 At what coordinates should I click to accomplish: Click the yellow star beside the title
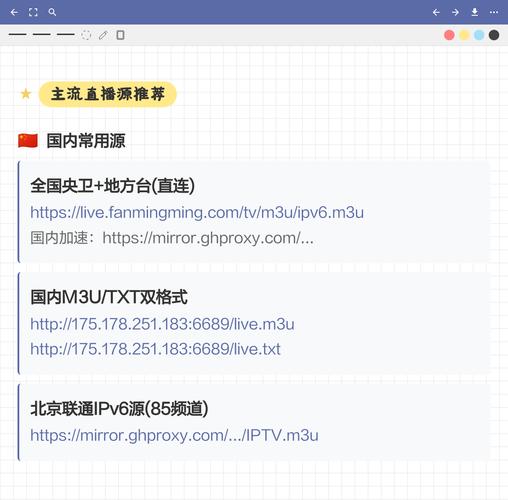[26, 94]
